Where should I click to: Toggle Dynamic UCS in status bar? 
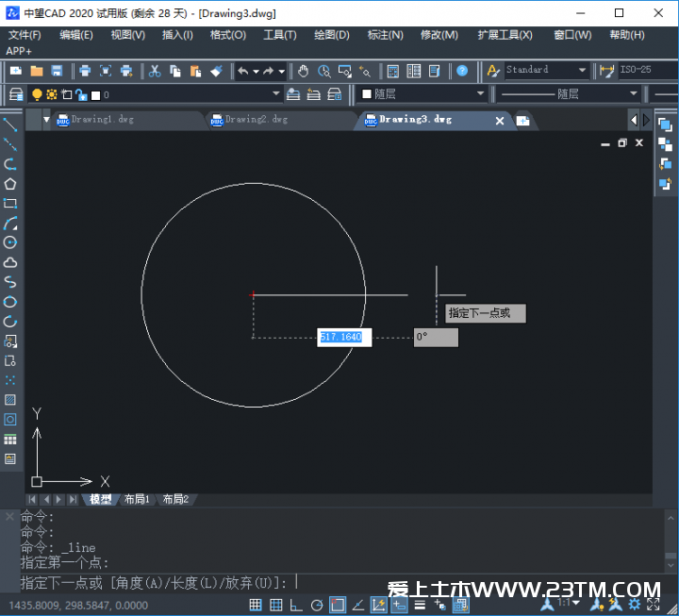[378, 606]
